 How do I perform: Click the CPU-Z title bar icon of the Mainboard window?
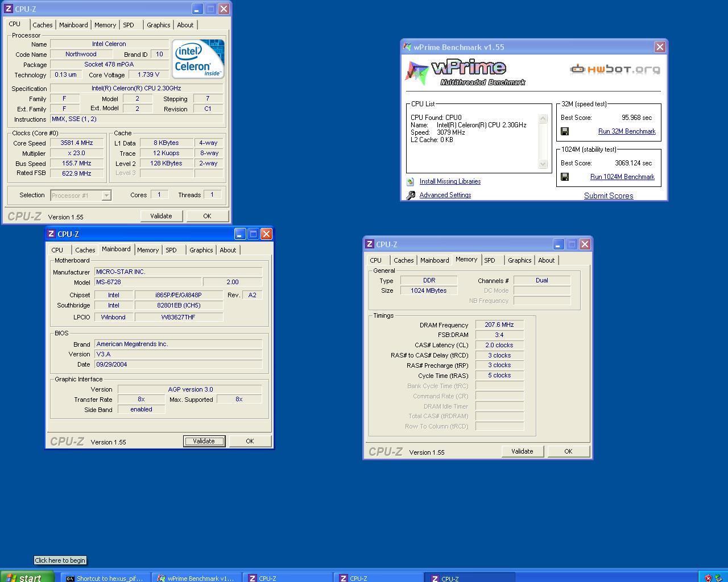tap(51, 234)
